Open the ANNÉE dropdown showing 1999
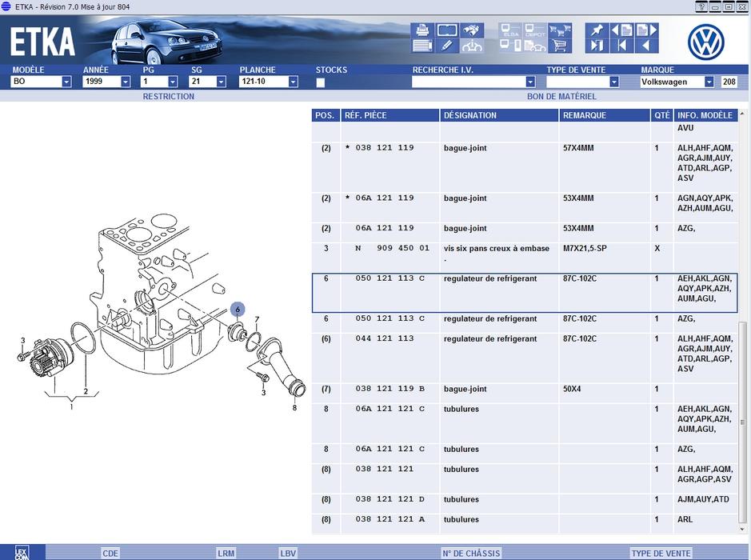Viewport: 751px width, 560px height. (x=126, y=82)
